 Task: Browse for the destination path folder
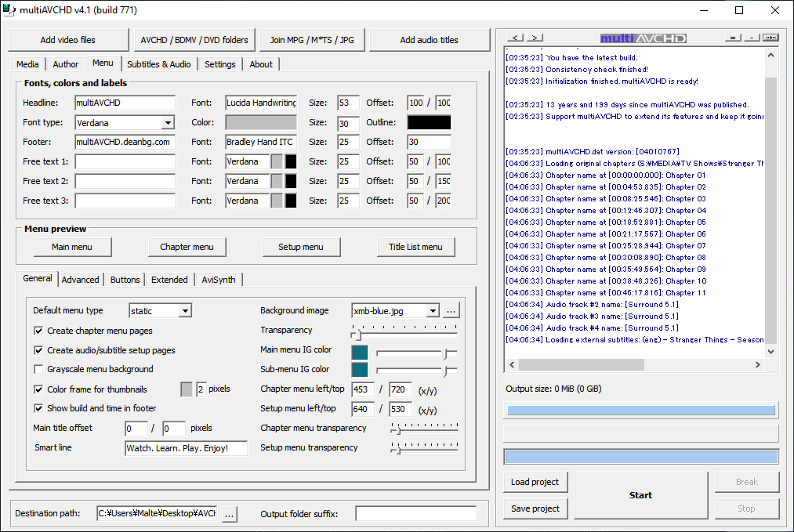pyautogui.click(x=229, y=514)
